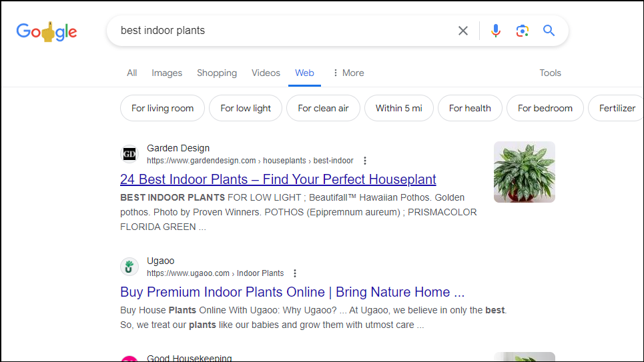The width and height of the screenshot is (644, 362).
Task: Apply the 'For health' filter chip
Action: tap(470, 109)
